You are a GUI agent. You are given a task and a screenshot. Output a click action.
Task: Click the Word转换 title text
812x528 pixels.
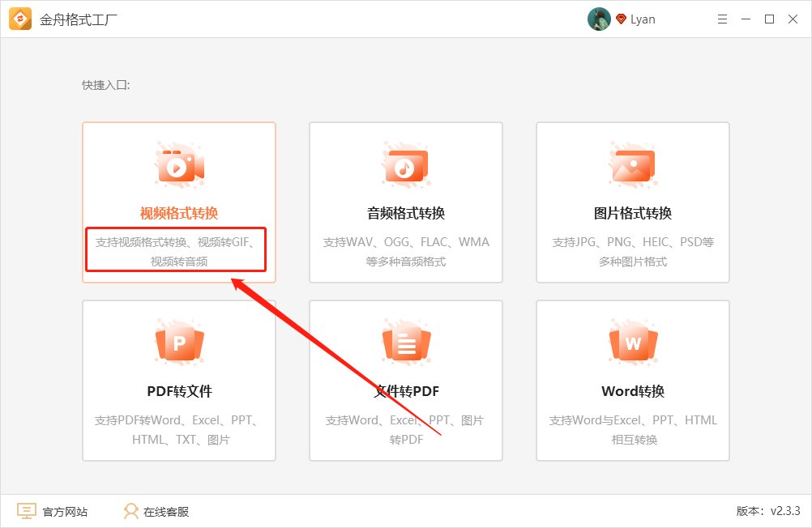(x=632, y=392)
